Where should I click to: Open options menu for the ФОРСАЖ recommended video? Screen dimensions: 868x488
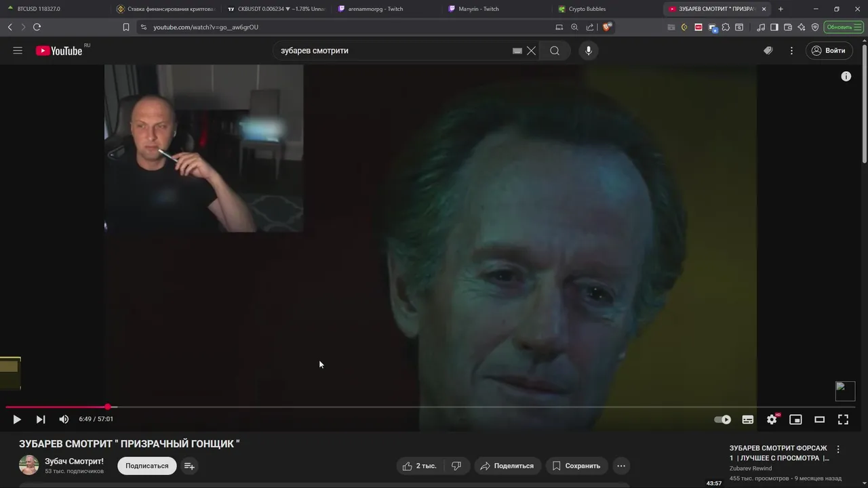838,449
